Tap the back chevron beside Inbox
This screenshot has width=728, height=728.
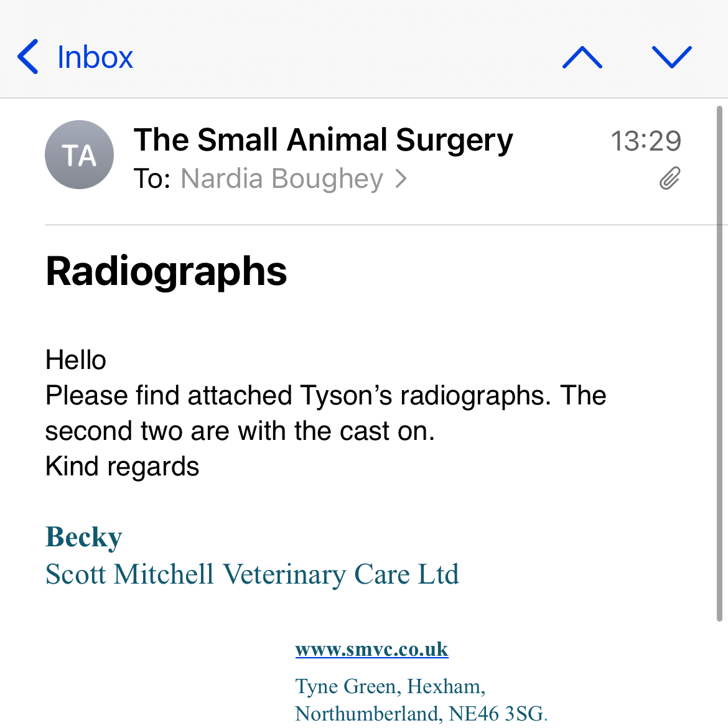(28, 57)
